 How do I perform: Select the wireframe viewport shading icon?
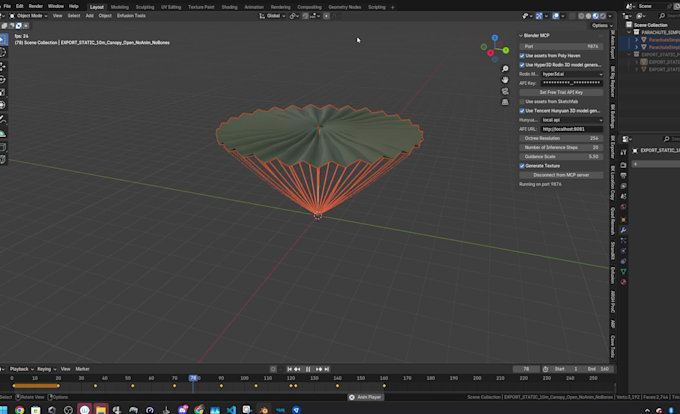point(581,16)
